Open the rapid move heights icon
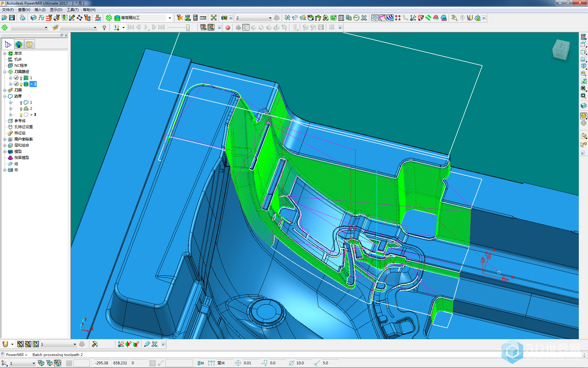Screen dimensions: 588x368 [41, 18]
